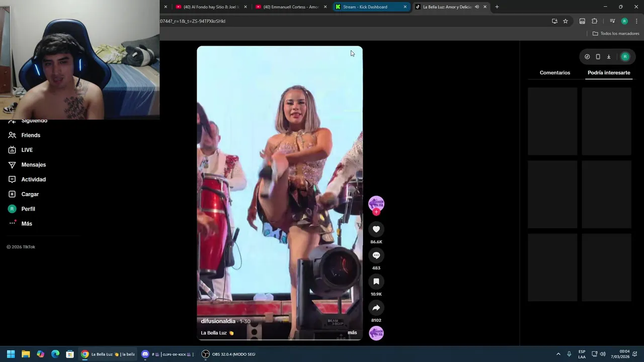Open Chrome Extensions puzzle icon
644x362 pixels.
pos(594,21)
